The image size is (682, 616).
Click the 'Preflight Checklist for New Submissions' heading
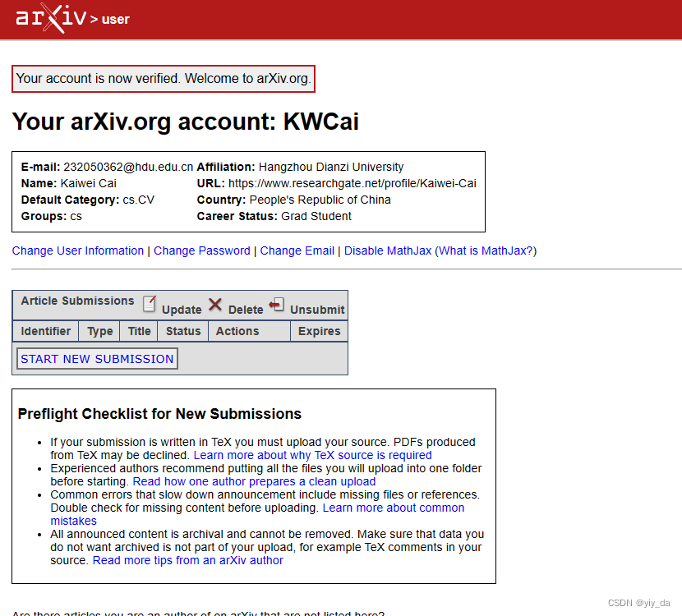pos(159,414)
